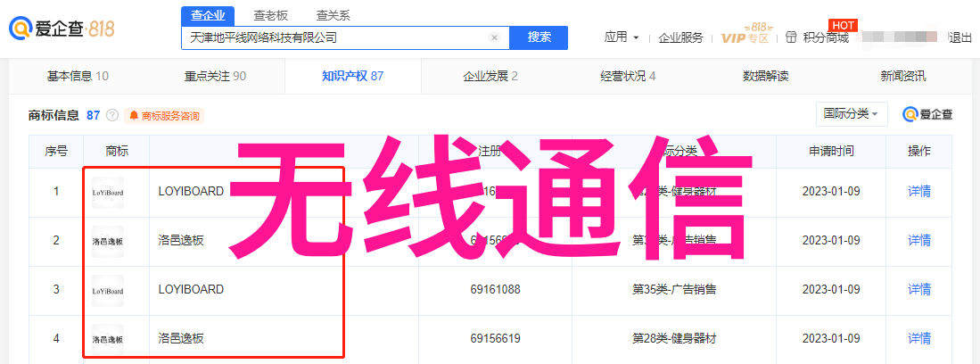
Task: Click 洛邑逸板 name in row 2
Action: pyautogui.click(x=181, y=241)
